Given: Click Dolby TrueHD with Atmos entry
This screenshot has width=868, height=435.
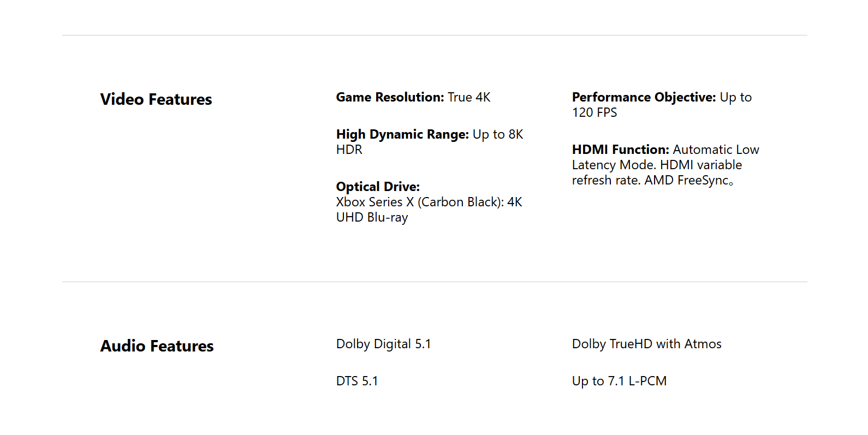Looking at the screenshot, I should click(647, 344).
